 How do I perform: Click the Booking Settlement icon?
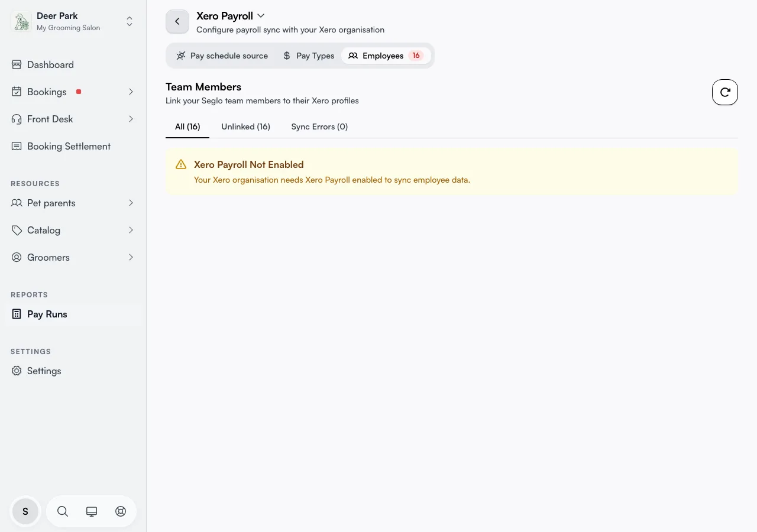click(17, 146)
